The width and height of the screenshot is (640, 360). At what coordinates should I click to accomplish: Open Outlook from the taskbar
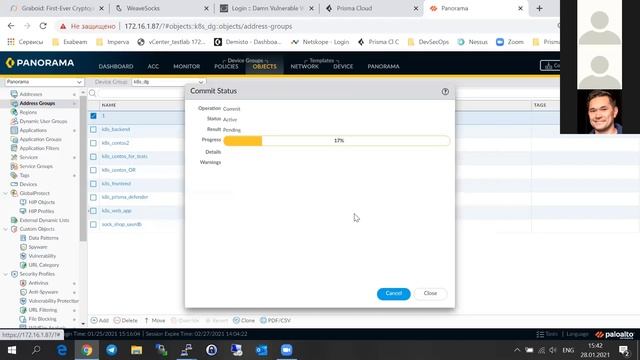[262, 350]
